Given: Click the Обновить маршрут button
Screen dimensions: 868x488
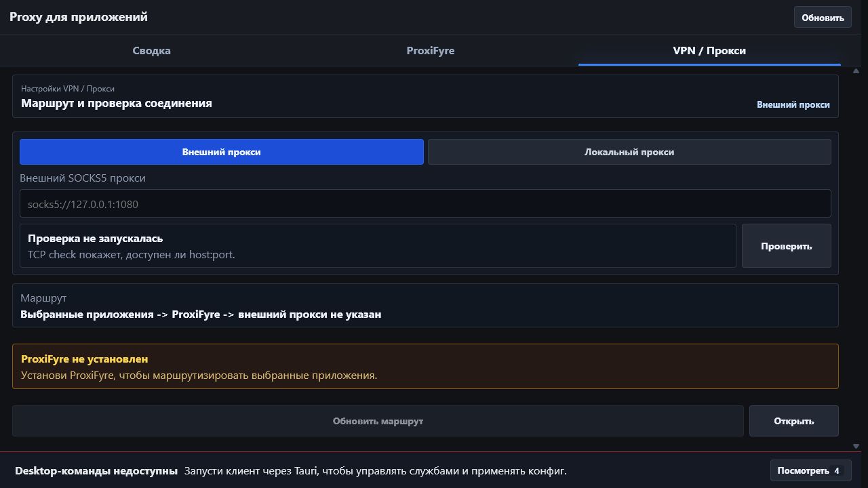Looking at the screenshot, I should (378, 421).
